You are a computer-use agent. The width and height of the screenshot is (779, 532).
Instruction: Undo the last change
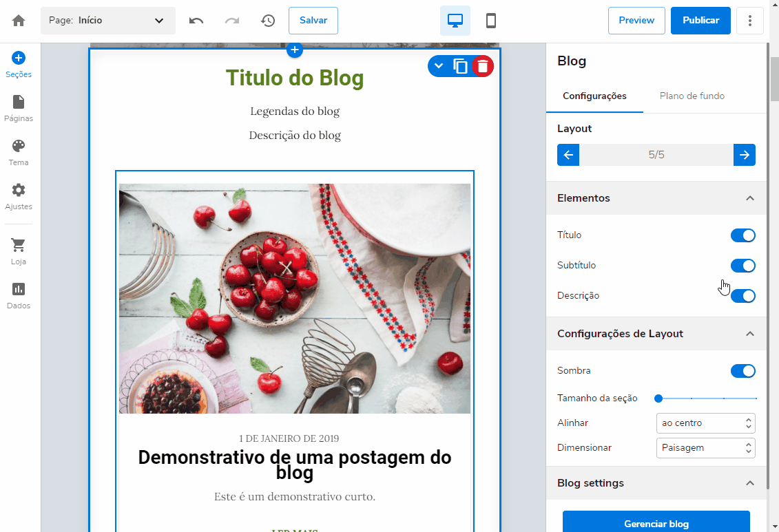click(x=196, y=21)
